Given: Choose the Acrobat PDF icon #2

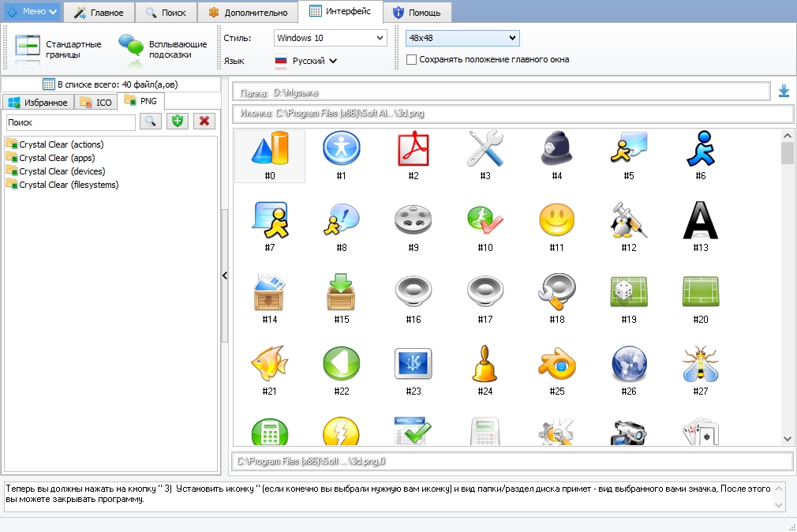Looking at the screenshot, I should click(413, 148).
